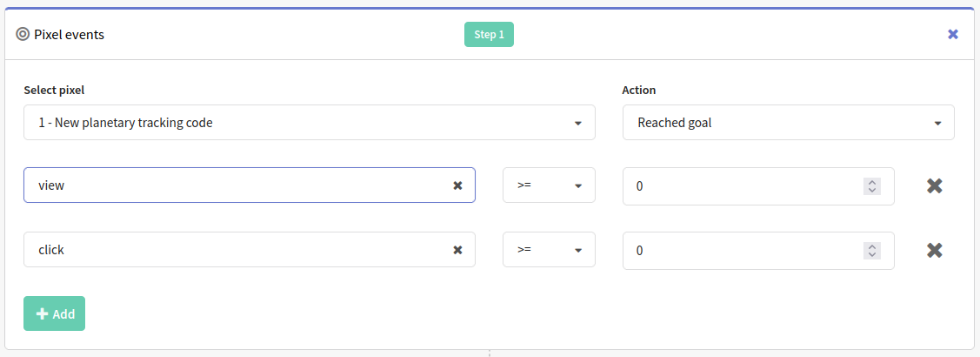
Task: Decrease the click row value
Action: tap(872, 254)
